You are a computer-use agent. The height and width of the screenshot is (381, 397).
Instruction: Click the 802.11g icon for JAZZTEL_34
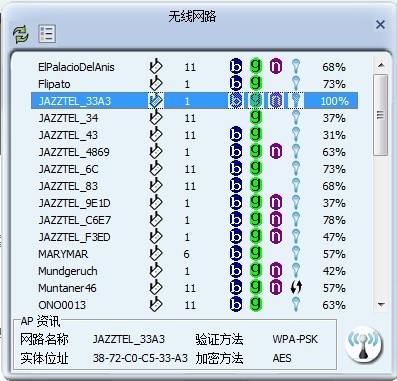pos(256,117)
